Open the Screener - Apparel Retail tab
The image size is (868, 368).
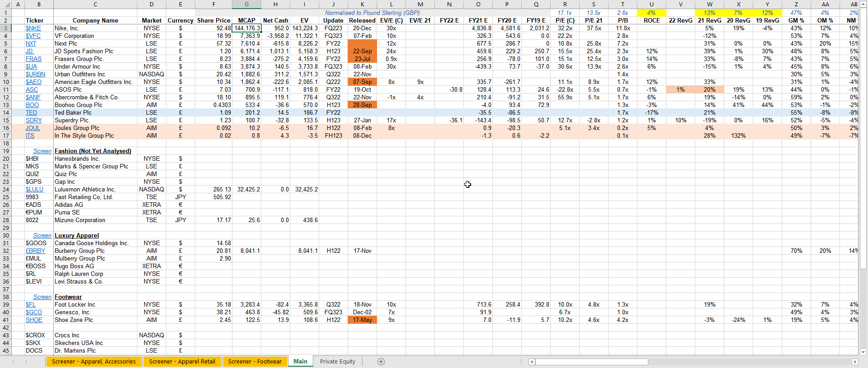point(182,362)
